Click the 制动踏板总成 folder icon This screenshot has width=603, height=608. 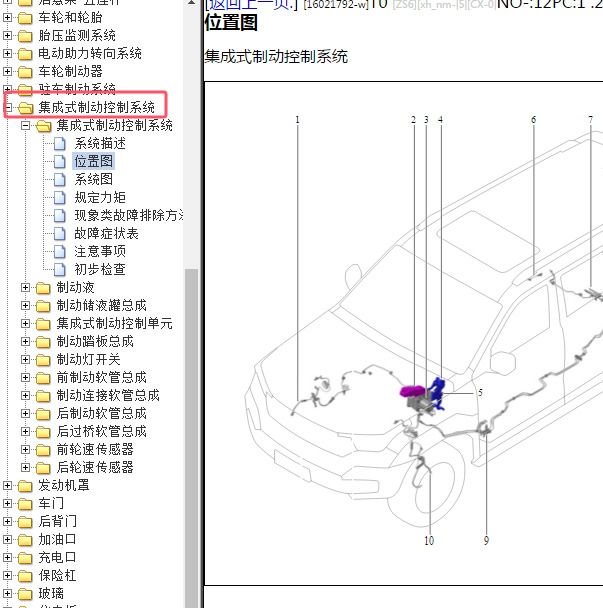point(43,342)
